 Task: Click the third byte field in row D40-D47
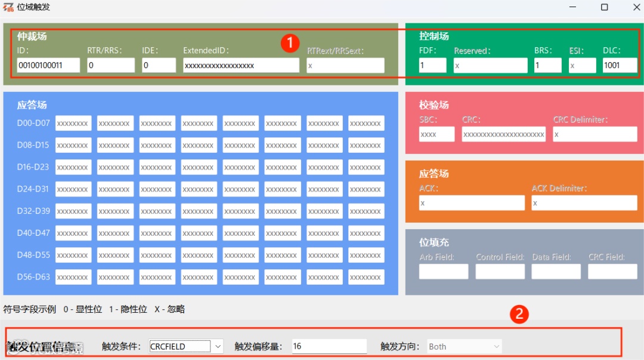[x=157, y=233]
